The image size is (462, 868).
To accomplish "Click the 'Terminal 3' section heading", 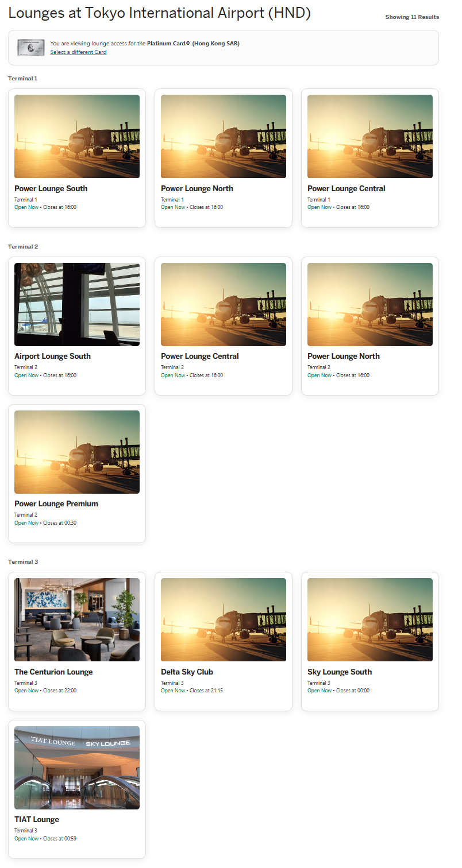I will tap(23, 561).
